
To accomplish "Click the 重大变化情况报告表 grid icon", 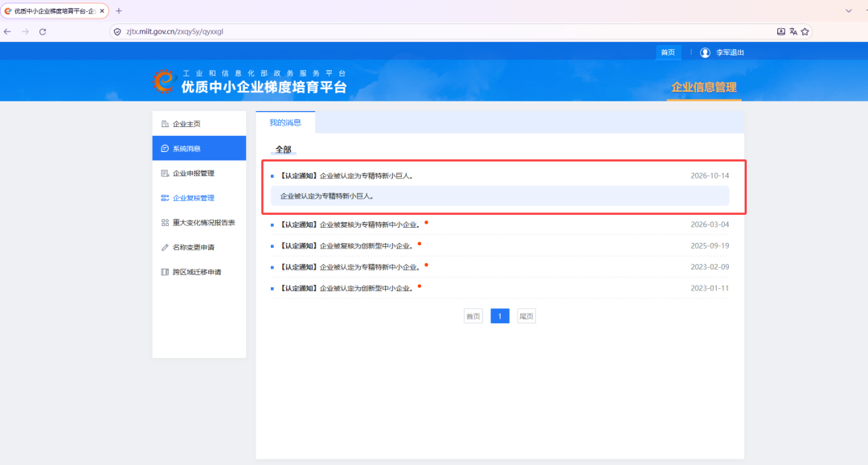I will click(x=165, y=222).
